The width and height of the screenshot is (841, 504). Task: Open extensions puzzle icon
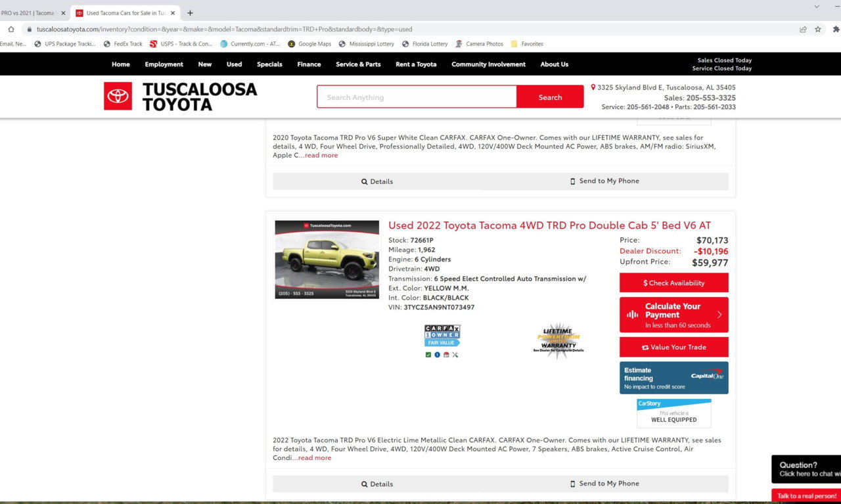836,29
